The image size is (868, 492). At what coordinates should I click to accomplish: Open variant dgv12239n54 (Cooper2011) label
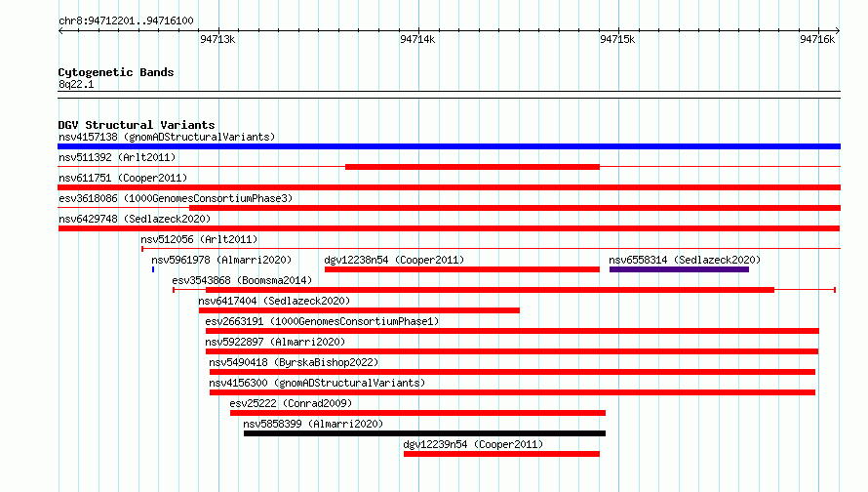tap(473, 444)
